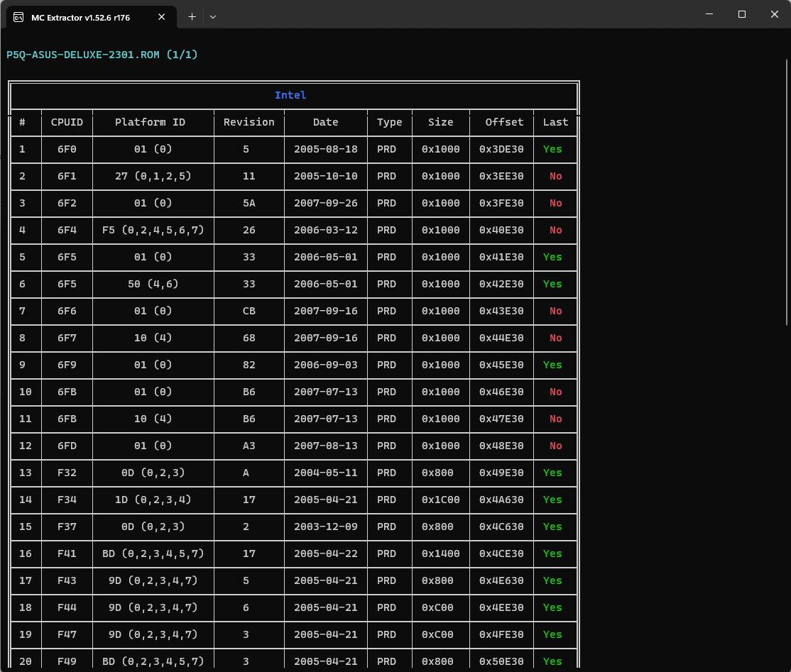Viewport: 791px width, 672px height.
Task: Click CPUID F37
Action: (x=67, y=527)
